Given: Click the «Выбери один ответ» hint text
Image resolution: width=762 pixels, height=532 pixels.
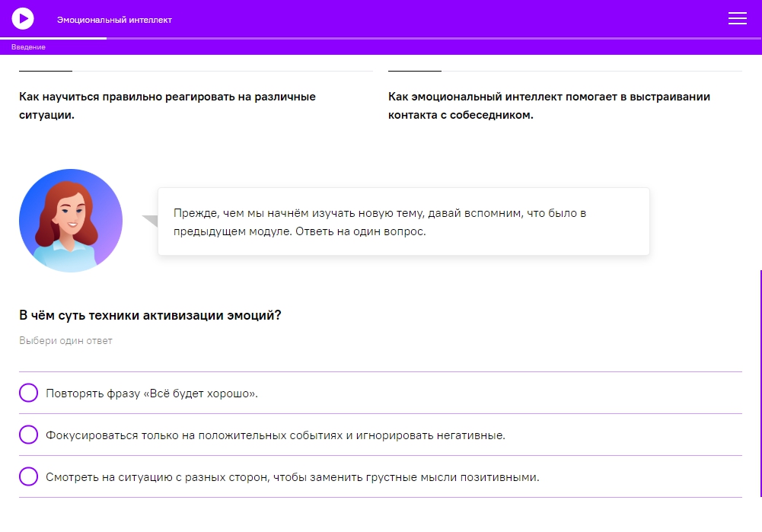Looking at the screenshot, I should (65, 341).
